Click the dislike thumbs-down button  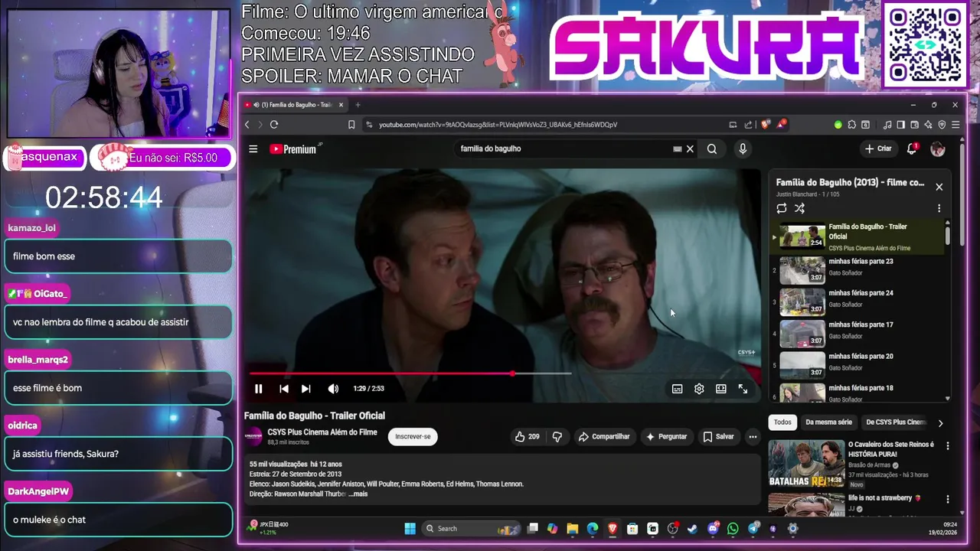click(557, 436)
